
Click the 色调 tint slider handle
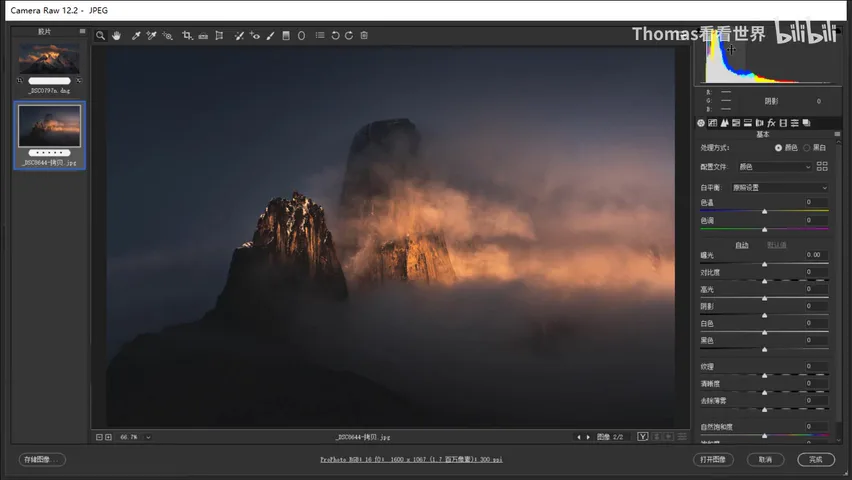click(x=765, y=229)
